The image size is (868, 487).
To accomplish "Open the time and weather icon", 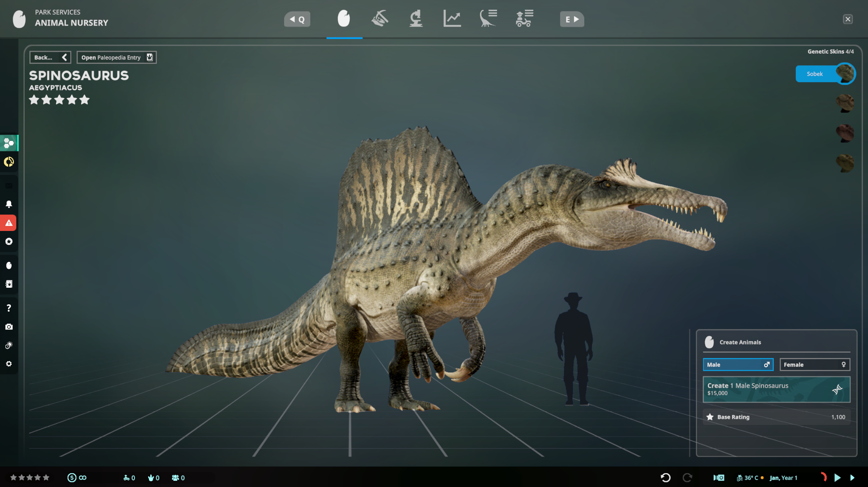I will click(9, 345).
